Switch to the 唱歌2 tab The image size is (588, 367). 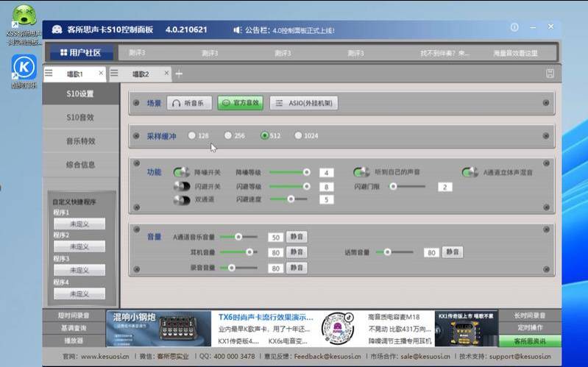[140, 74]
